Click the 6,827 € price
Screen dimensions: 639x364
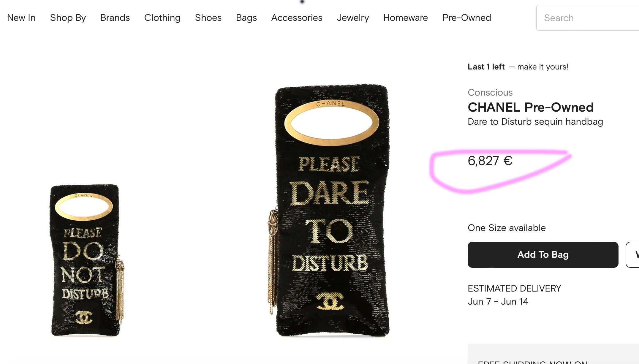tap(490, 161)
